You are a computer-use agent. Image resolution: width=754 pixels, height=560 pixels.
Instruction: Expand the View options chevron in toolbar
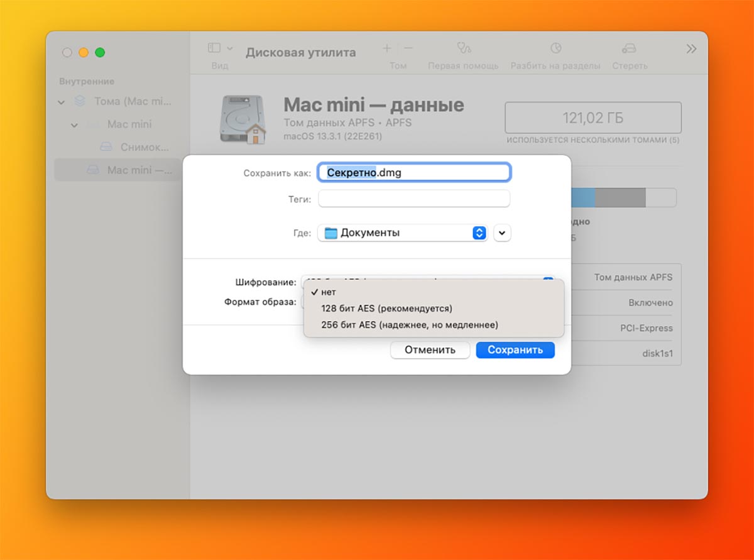coord(229,48)
